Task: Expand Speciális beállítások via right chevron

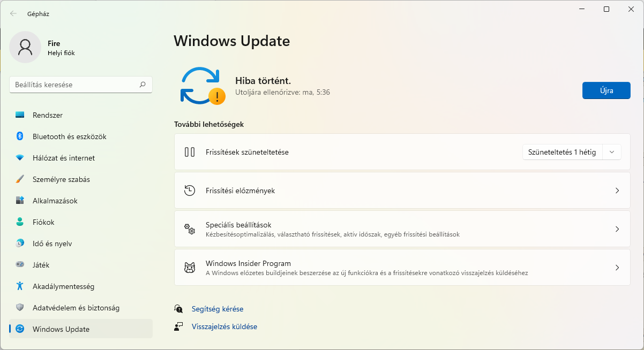Action: (x=617, y=229)
